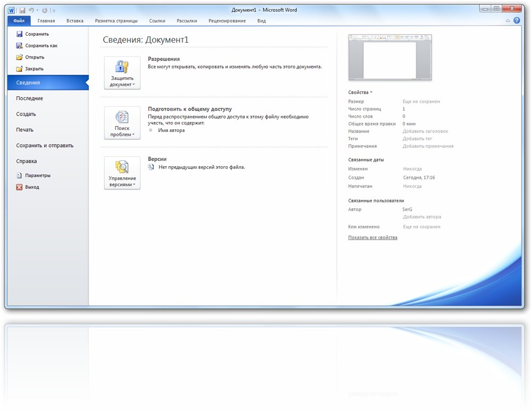The height and width of the screenshot is (411, 532).
Task: Click the lock-and-key Защитить документ icon
Action: 122,67
